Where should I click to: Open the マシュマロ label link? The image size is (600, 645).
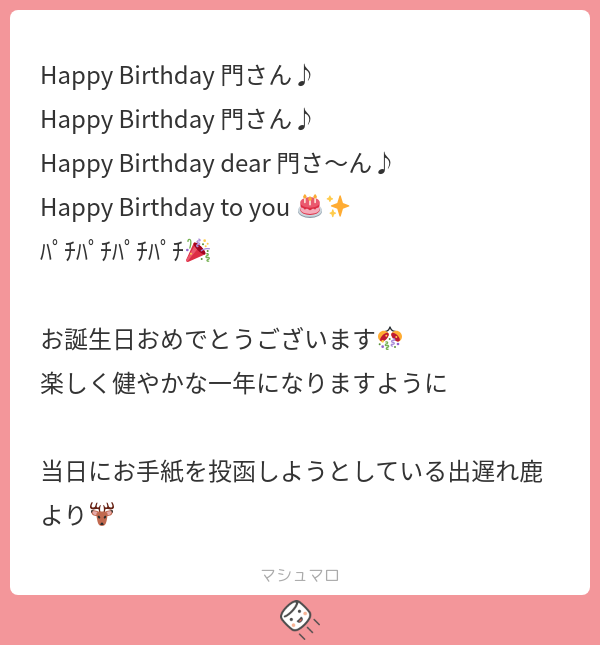tap(300, 575)
